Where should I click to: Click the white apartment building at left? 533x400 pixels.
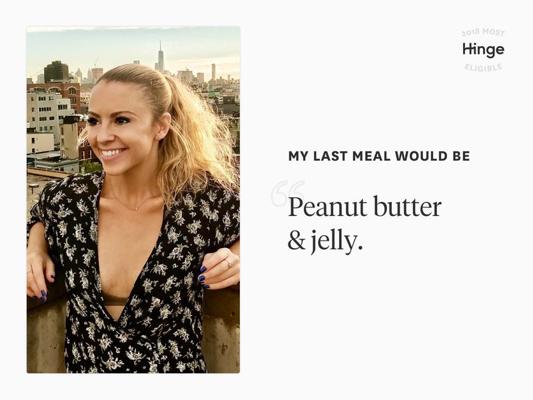point(48,114)
